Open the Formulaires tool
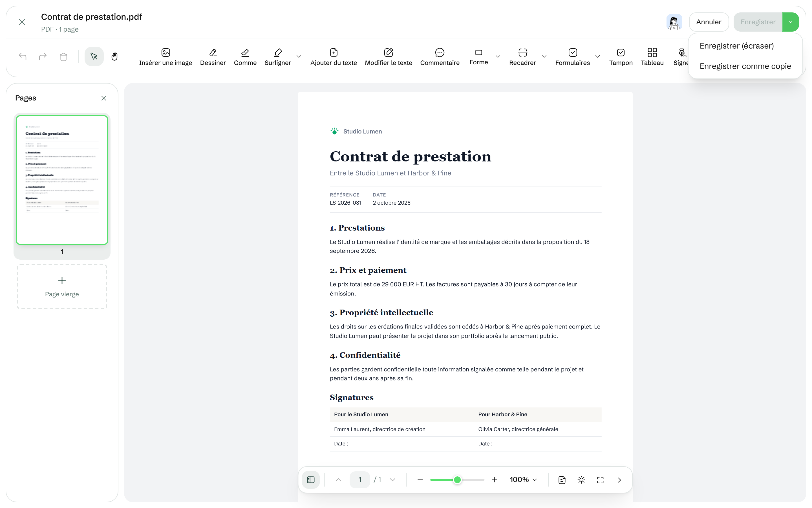 click(x=572, y=57)
